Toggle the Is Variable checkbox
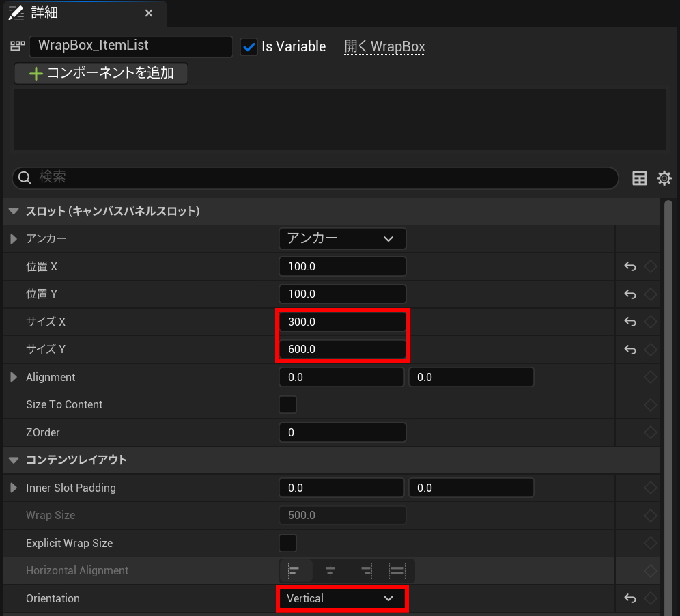This screenshot has width=680, height=616. 249,46
